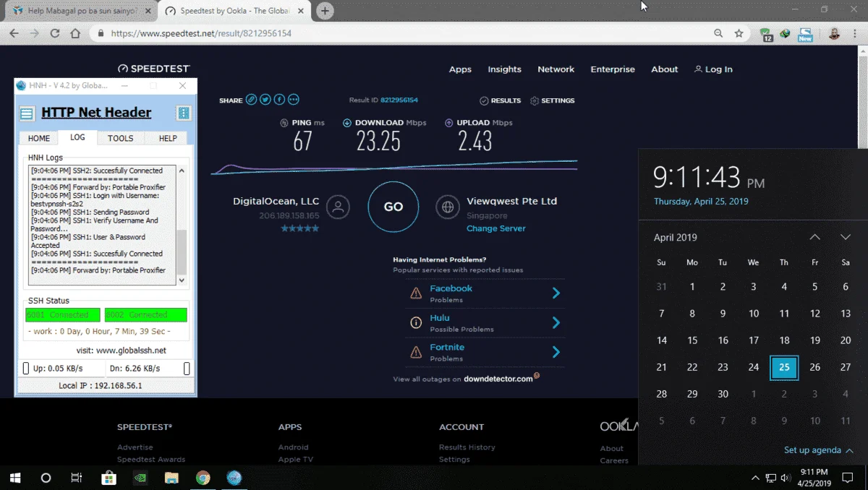Share result on Twitter
The width and height of the screenshot is (868, 490).
265,100
